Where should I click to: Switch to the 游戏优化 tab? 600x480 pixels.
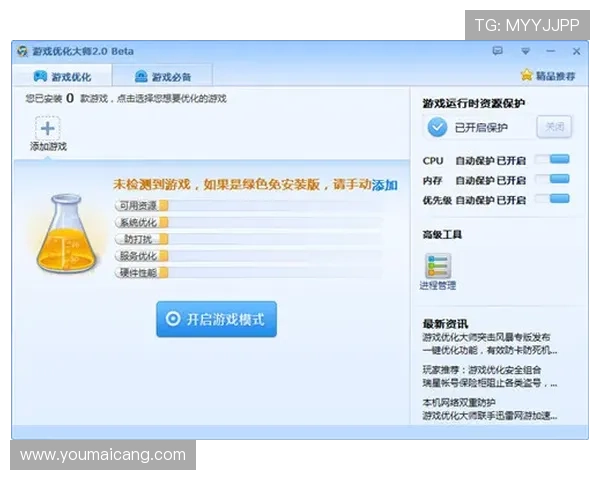(x=62, y=76)
